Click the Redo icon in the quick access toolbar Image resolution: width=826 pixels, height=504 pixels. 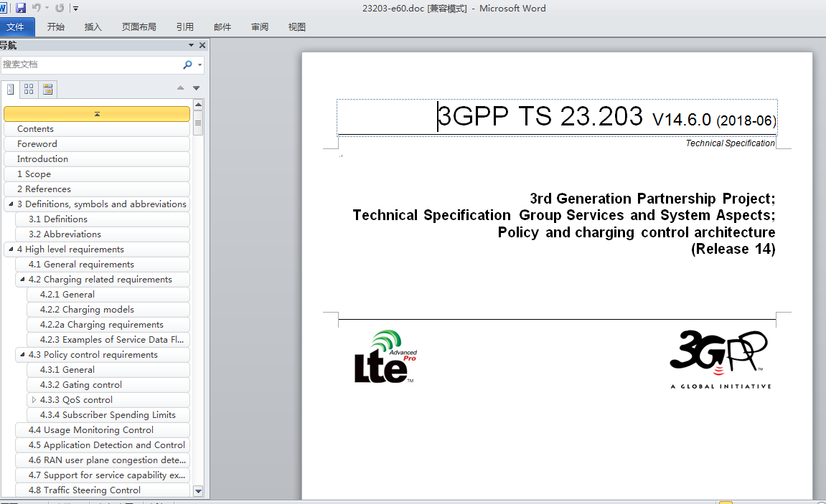(60, 8)
